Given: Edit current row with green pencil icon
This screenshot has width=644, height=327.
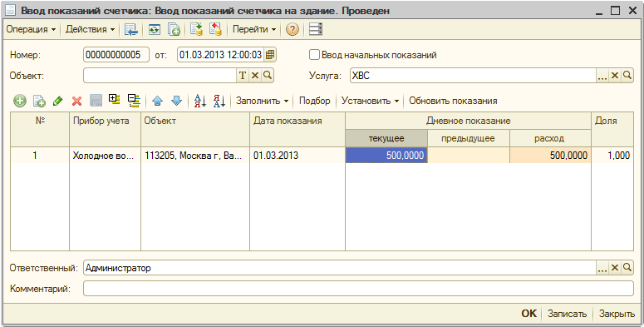Looking at the screenshot, I should (x=58, y=101).
